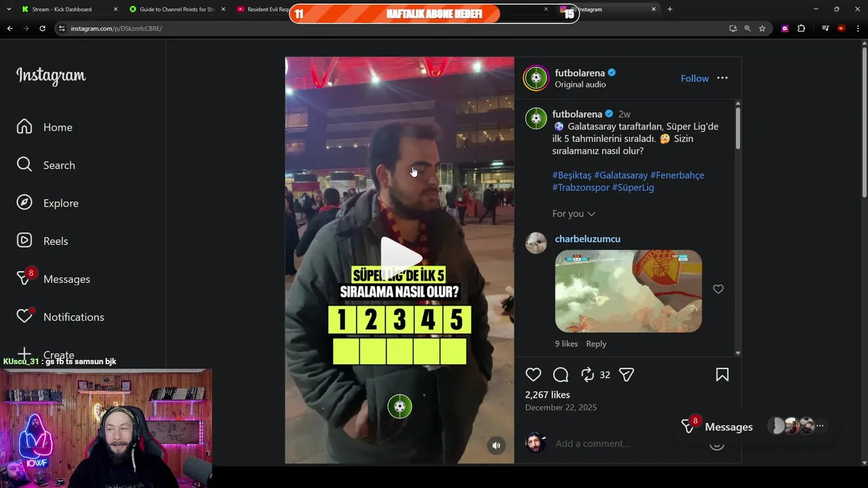Open charbeluzumcu commenter profile
868x488 pixels.
(587, 239)
